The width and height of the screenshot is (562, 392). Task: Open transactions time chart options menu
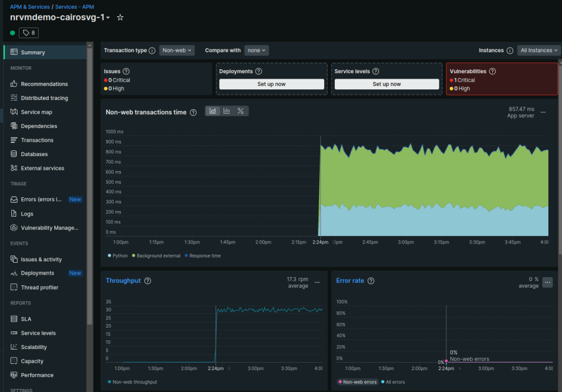pos(543,112)
